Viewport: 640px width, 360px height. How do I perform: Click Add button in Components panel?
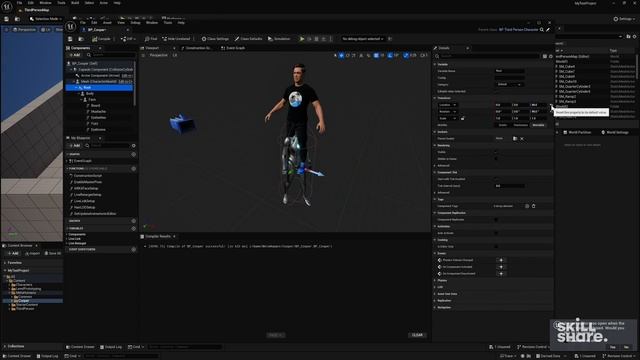point(75,55)
